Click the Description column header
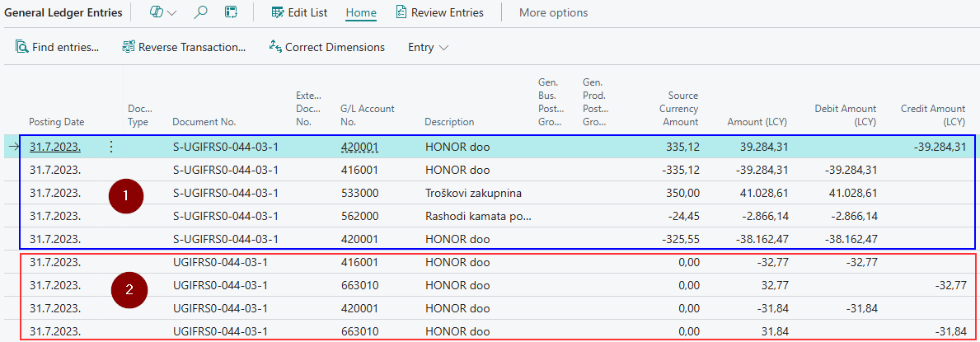980x342 pixels. [x=449, y=122]
